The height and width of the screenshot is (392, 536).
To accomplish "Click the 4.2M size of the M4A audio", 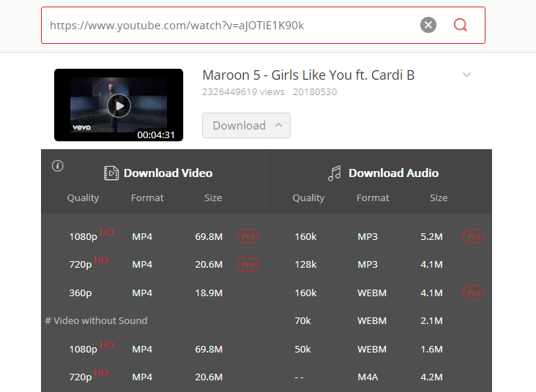I will 431,377.
